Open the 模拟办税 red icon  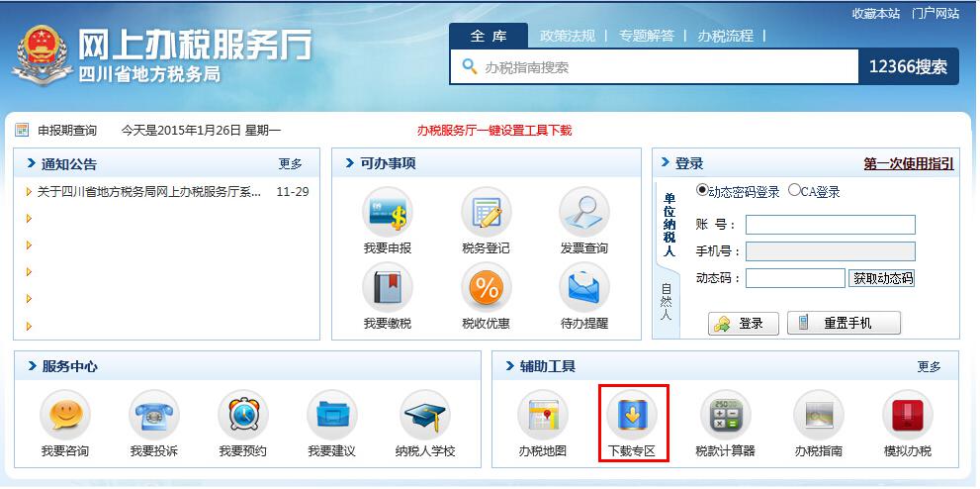[907, 415]
